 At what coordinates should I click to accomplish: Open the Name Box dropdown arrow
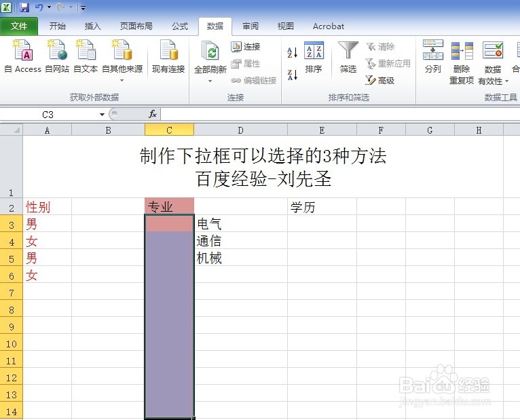102,115
